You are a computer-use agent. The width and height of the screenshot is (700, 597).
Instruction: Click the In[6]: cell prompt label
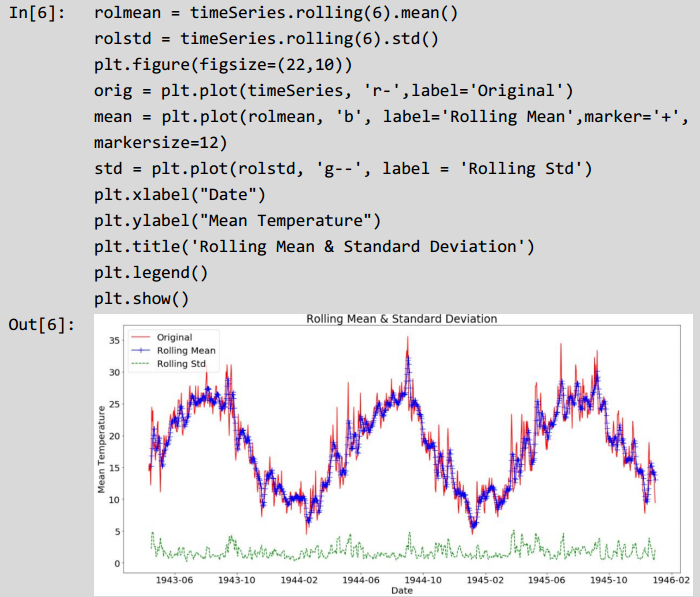click(x=37, y=13)
